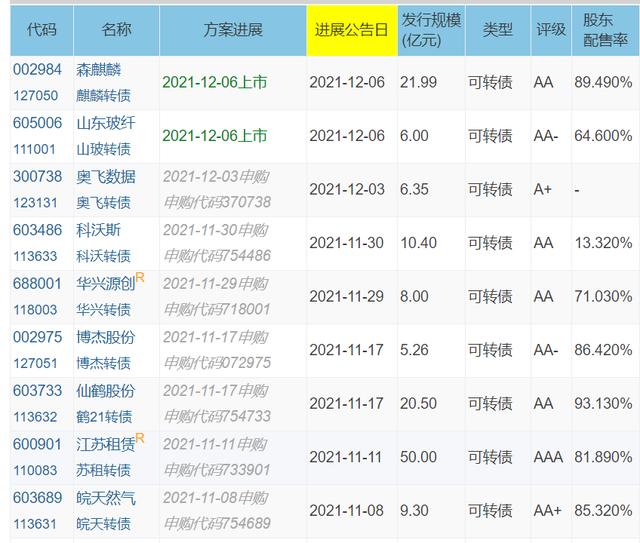This screenshot has height=543, width=640.
Task: Click R marker beside 江苏租赁
Action: [140, 438]
